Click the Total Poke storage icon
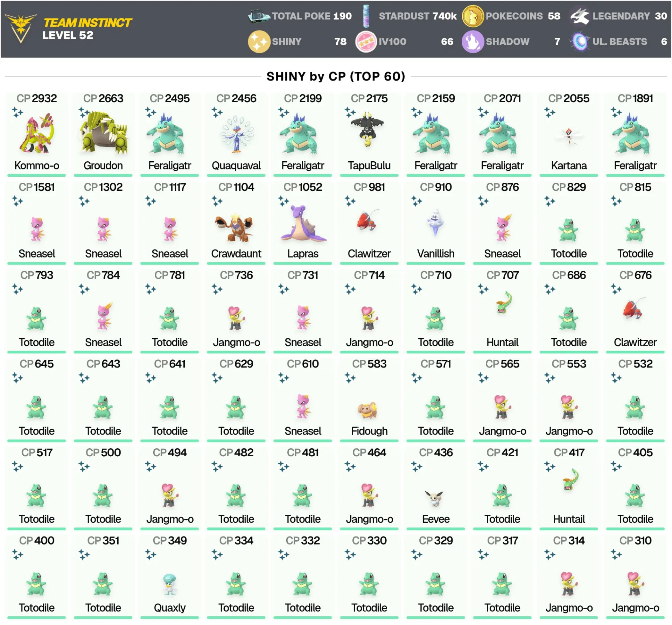672x625 pixels. click(259, 16)
